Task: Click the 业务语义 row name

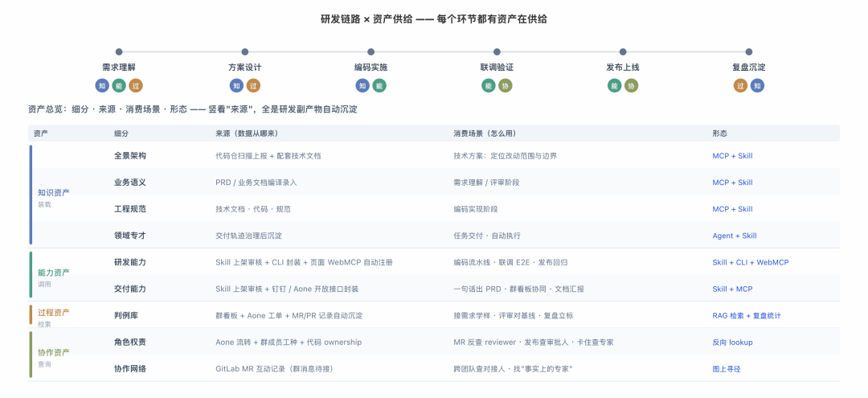Action: point(130,183)
